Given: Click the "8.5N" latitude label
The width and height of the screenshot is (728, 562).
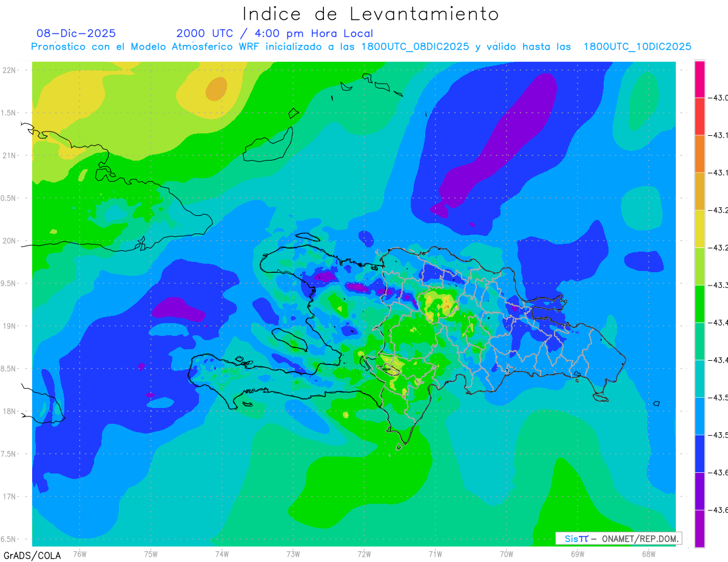Looking at the screenshot, I should (x=9, y=369).
